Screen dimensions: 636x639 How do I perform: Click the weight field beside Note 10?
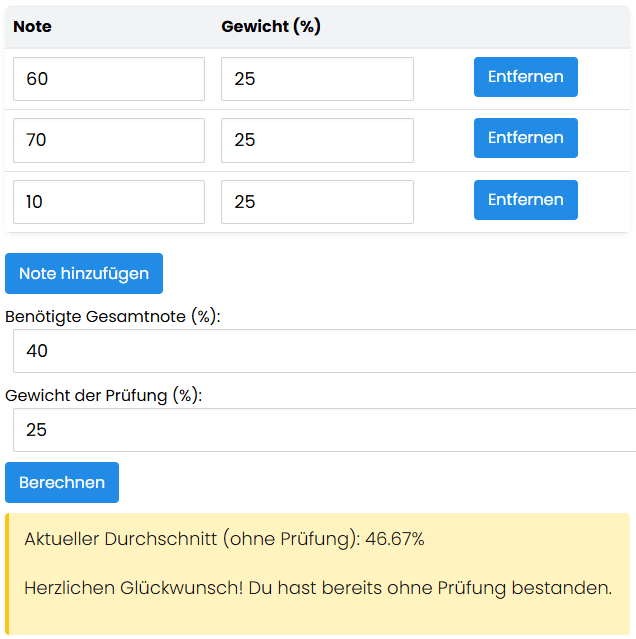pyautogui.click(x=317, y=202)
